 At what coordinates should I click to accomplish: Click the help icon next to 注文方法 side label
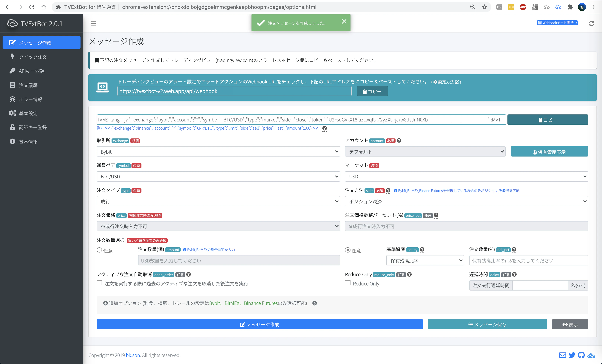[388, 190]
